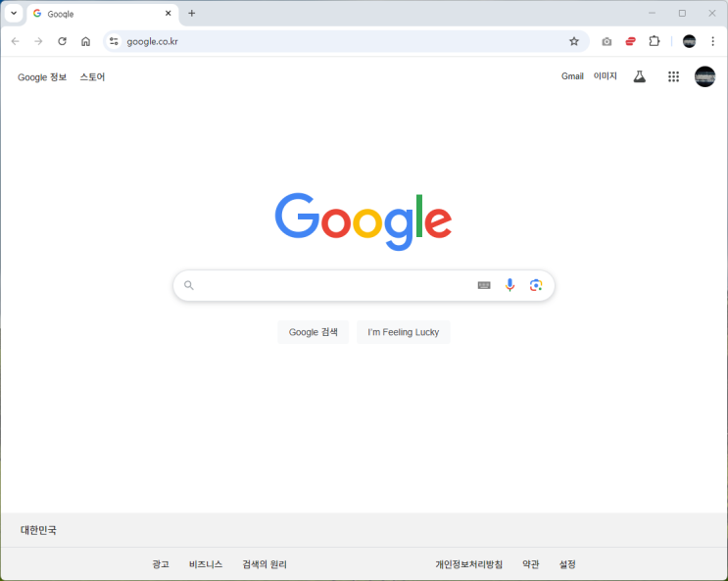The width and height of the screenshot is (728, 581).
Task: Reload the current page
Action: coord(62,41)
